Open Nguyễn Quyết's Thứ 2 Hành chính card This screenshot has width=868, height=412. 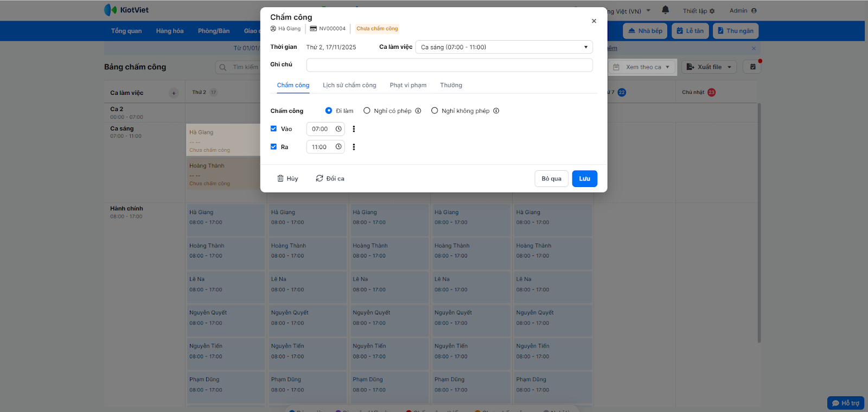point(226,320)
